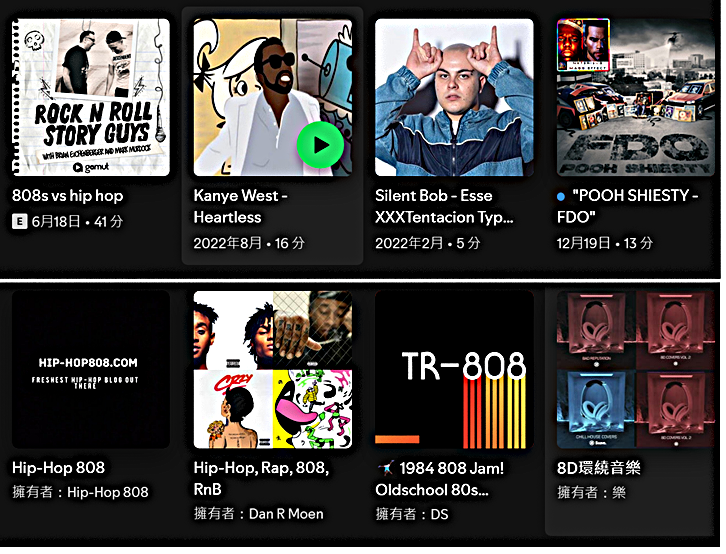Image resolution: width=726 pixels, height=554 pixels.
Task: Open the Kanye West cartoon cover art
Action: pos(273,97)
